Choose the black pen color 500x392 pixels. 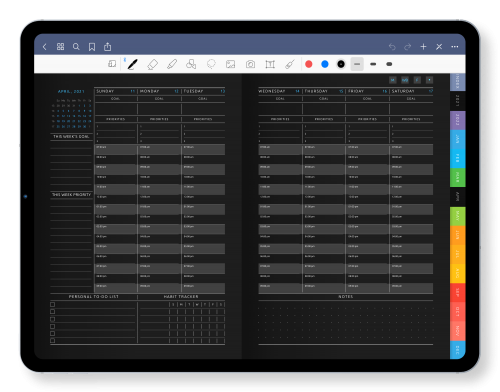pos(341,64)
